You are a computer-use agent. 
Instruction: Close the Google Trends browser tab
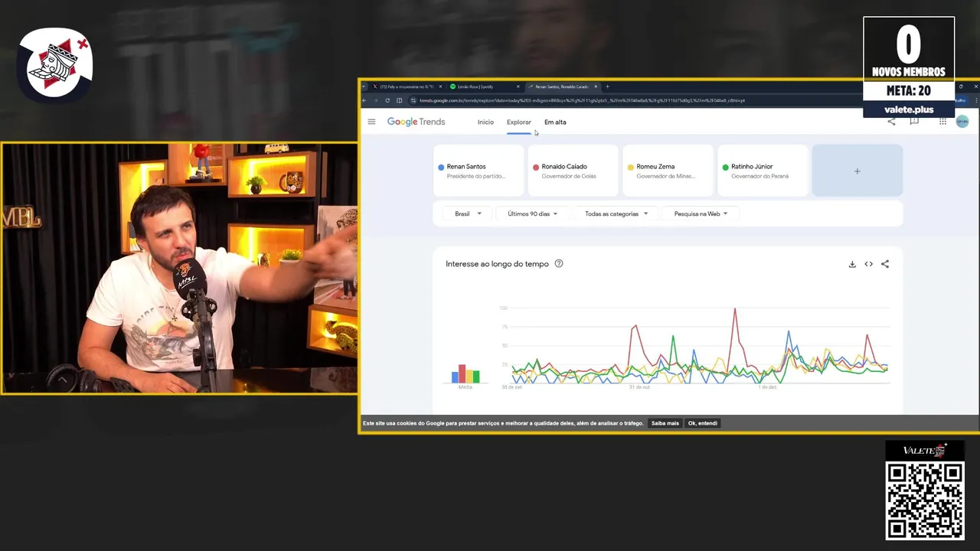coord(596,86)
